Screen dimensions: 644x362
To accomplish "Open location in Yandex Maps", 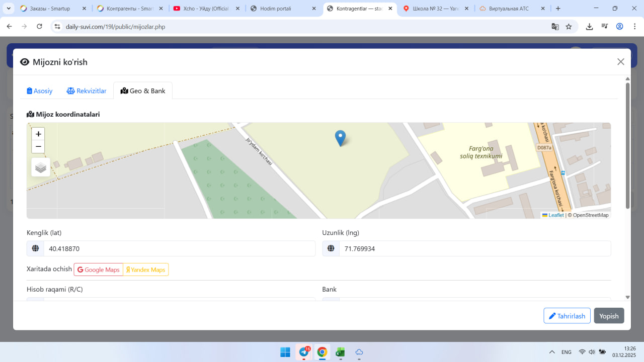I will coord(146,269).
